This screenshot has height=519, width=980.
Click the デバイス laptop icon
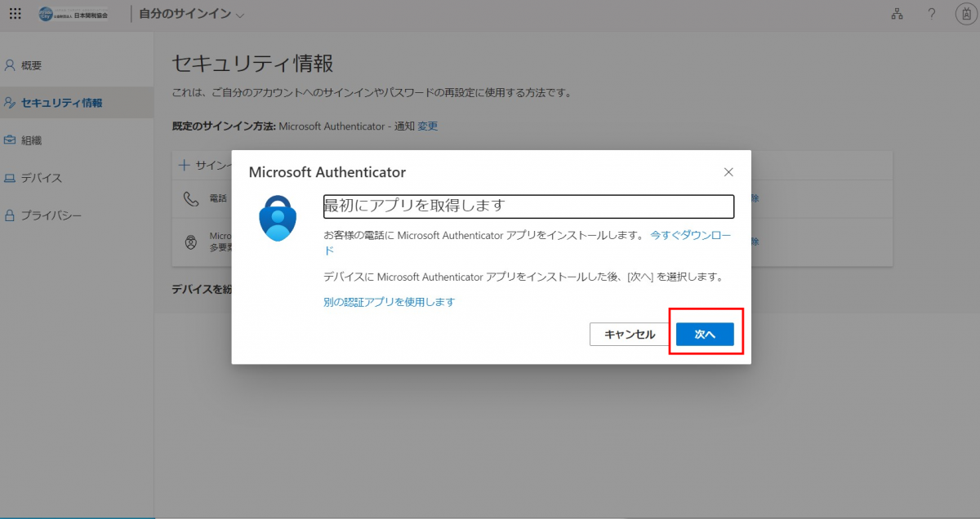[x=10, y=178]
